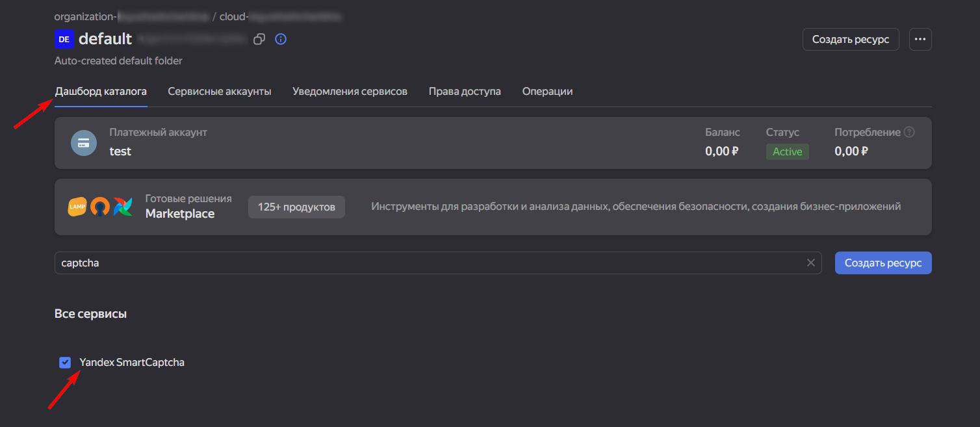Open the Уведомления сервисов tab

(x=350, y=91)
